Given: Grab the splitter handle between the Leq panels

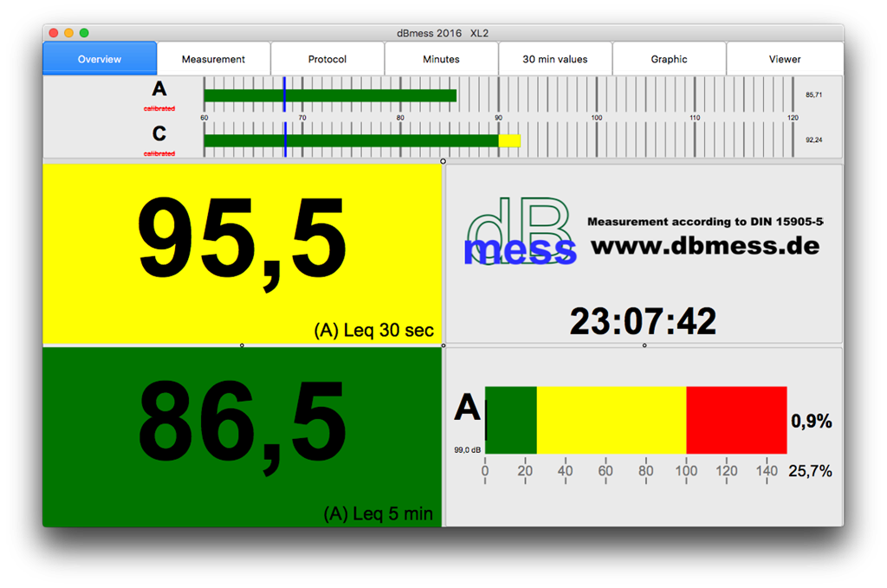Looking at the screenshot, I should tap(242, 346).
